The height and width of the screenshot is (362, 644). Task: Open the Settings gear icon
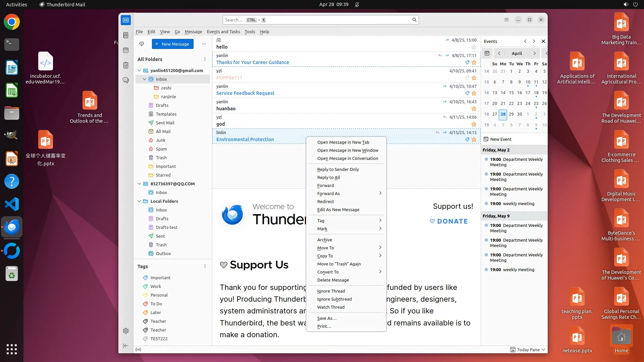126,331
